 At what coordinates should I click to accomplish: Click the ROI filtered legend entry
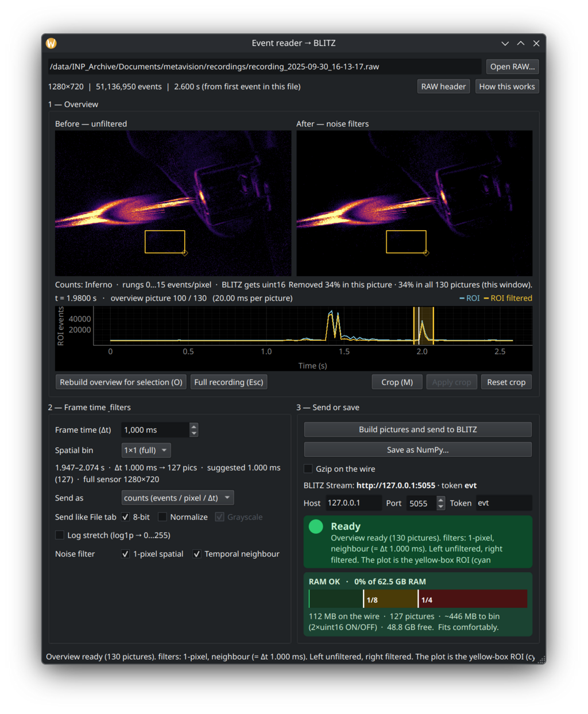[508, 298]
